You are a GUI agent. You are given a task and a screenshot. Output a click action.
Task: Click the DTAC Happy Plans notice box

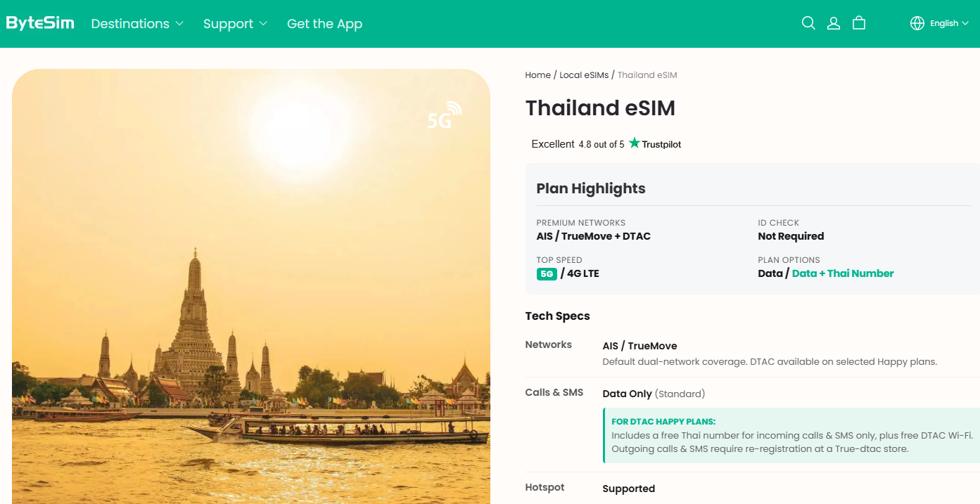791,435
